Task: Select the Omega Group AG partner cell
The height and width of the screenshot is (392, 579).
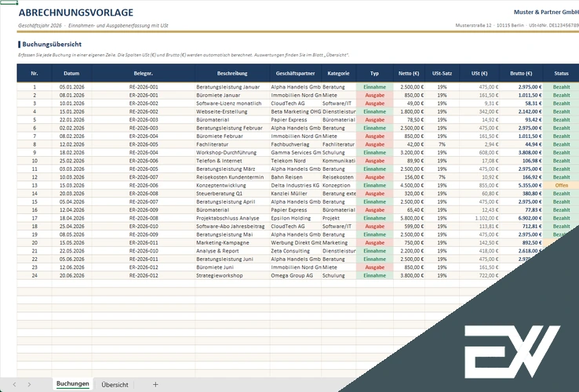Action: [x=296, y=275]
